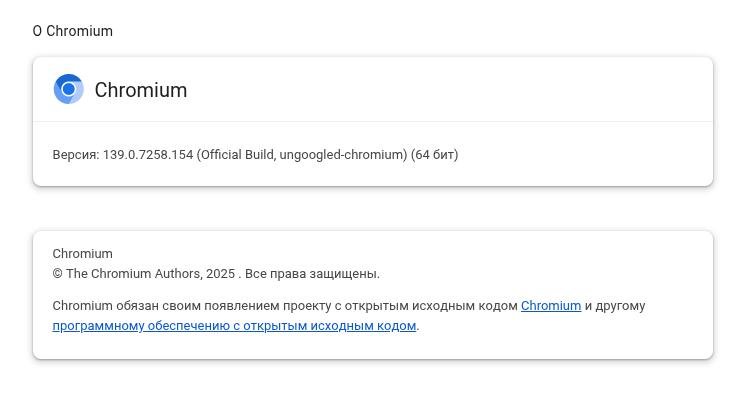Click the year 2025 in the copyright line
748x399 pixels.
[220, 273]
